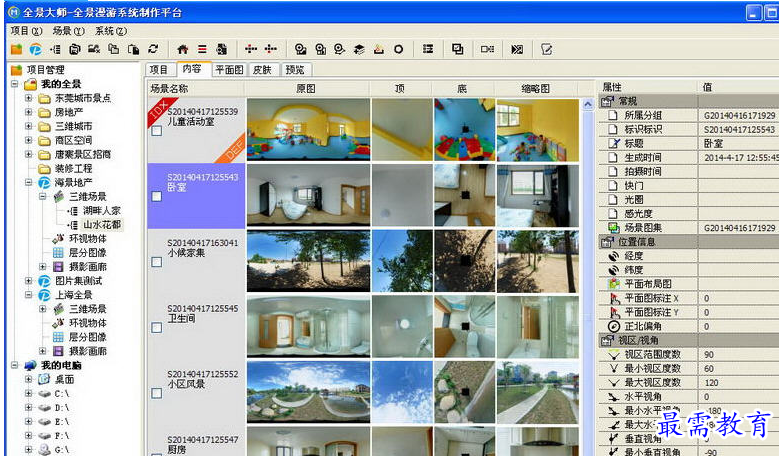This screenshot has height=456, width=779.
Task: Click the arrow-into-list icon beside the globe
Action: pos(55,49)
